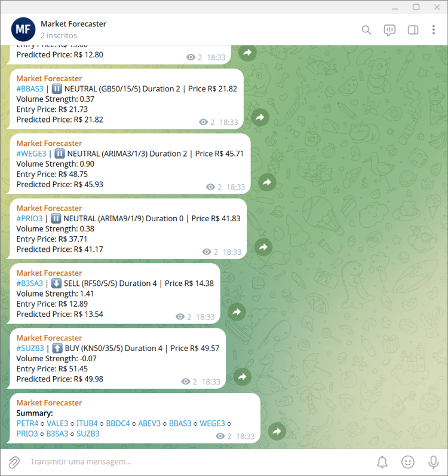Click 'Predicted Price: R$ 45.93' text
Viewport: 448px width, 476px height.
[x=60, y=185]
